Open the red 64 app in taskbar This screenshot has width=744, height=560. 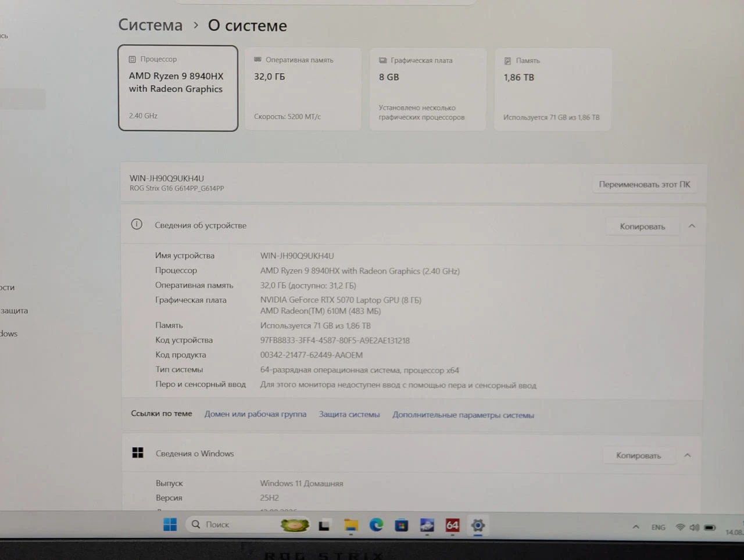click(452, 526)
